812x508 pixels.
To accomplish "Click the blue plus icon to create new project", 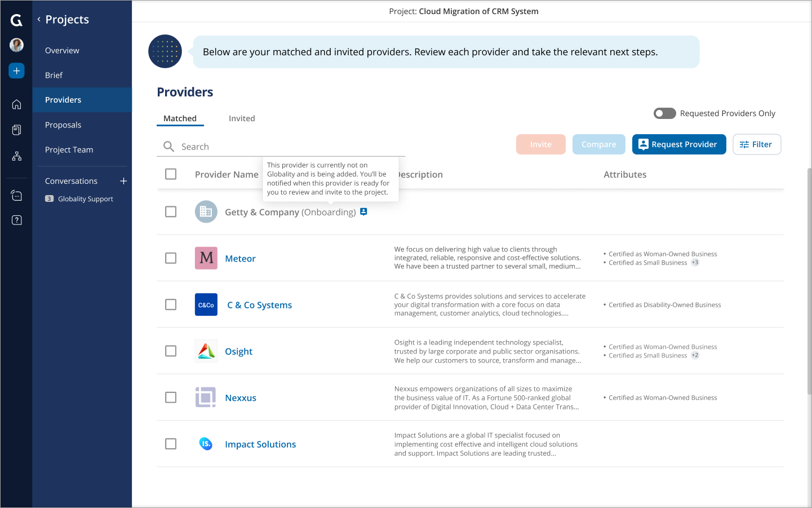I will click(x=16, y=70).
